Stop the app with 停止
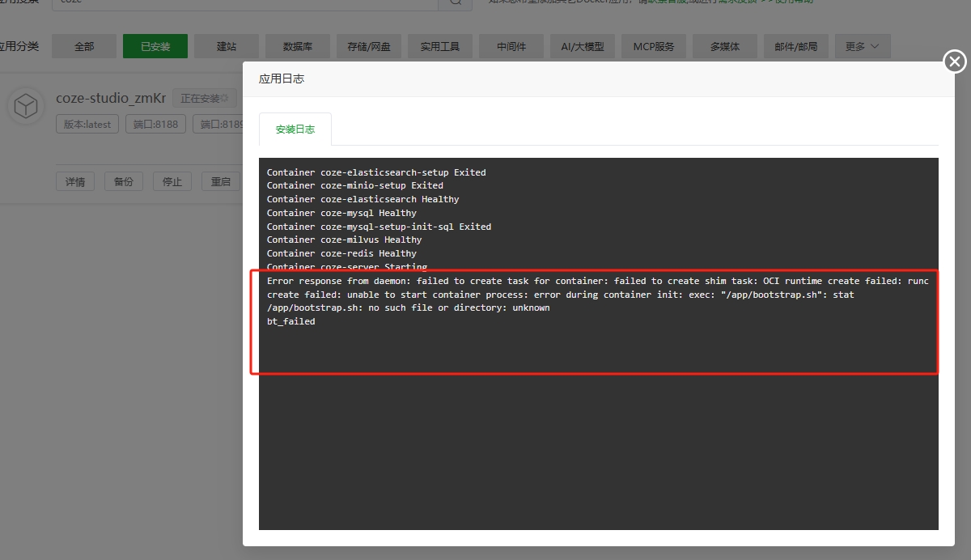This screenshot has width=971, height=560. click(172, 181)
